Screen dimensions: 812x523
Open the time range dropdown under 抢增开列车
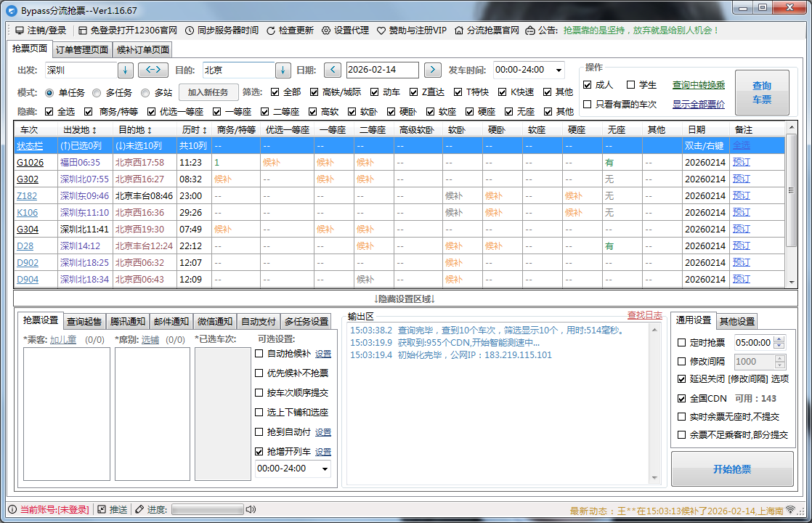[324, 469]
